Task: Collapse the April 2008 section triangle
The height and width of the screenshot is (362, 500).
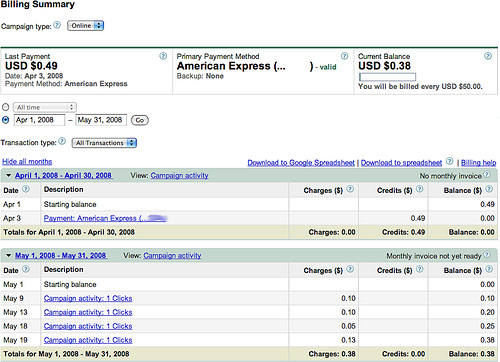Action: point(9,175)
